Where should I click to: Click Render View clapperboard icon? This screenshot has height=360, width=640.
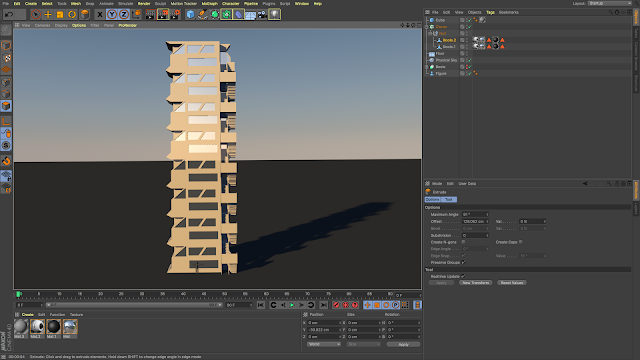(x=150, y=14)
